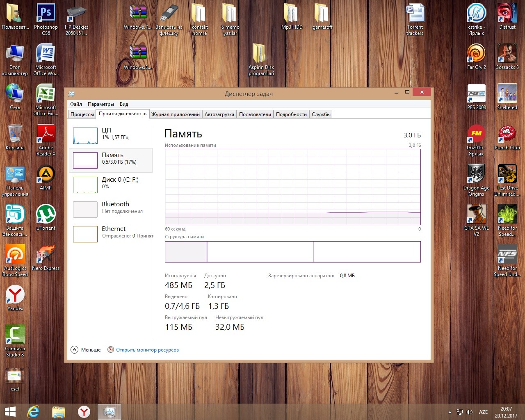Open the gameroff folder

[322, 16]
